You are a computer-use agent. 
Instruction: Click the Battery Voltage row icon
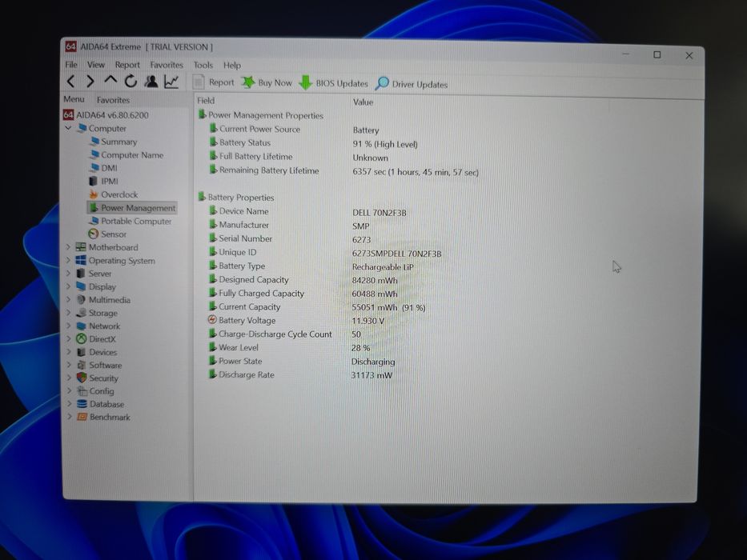tap(212, 319)
